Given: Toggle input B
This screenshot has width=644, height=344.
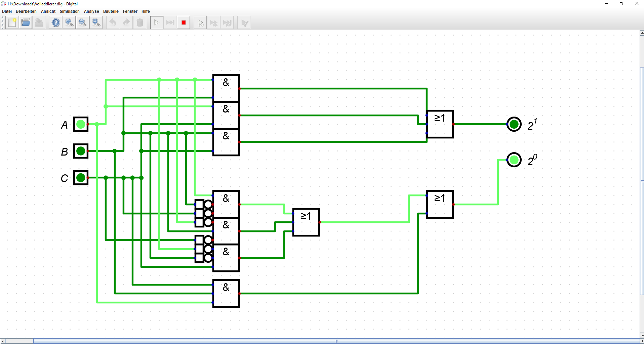Looking at the screenshot, I should tap(81, 151).
